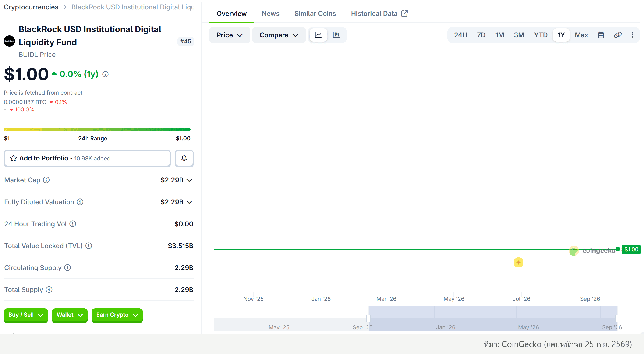Click the shaded navigator range area

tap(493, 319)
